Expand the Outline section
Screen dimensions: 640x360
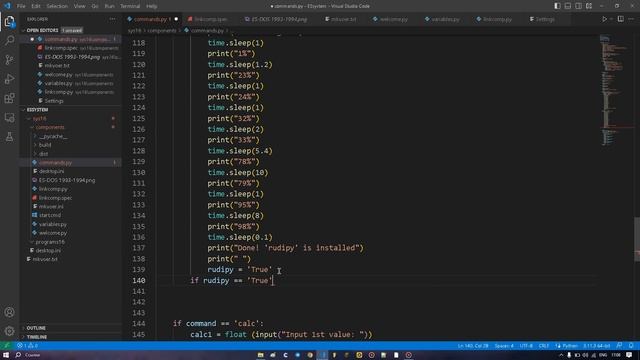71,328
